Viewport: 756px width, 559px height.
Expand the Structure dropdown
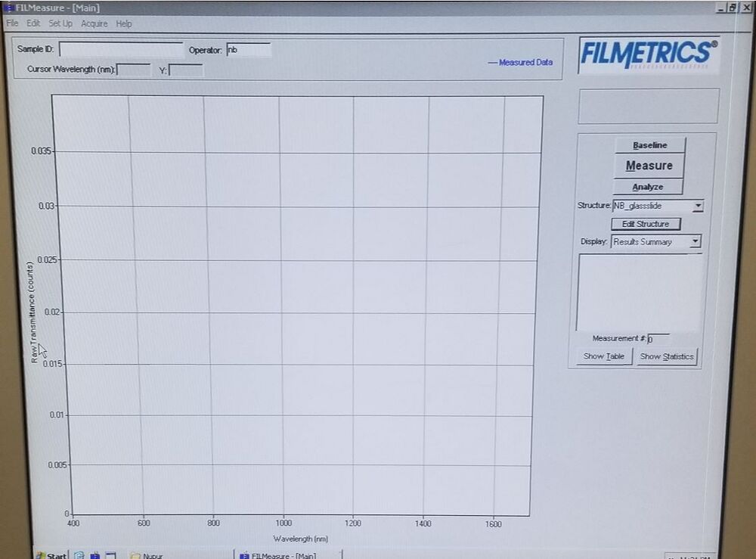(698, 206)
